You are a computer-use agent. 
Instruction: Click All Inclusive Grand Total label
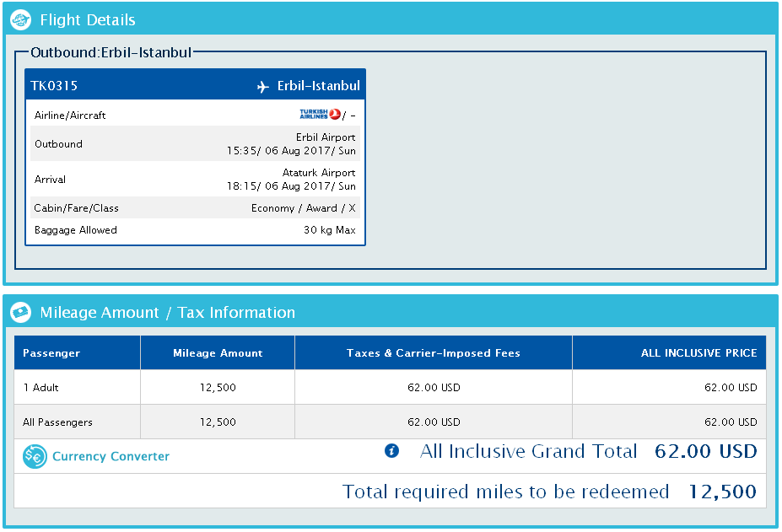(x=529, y=451)
